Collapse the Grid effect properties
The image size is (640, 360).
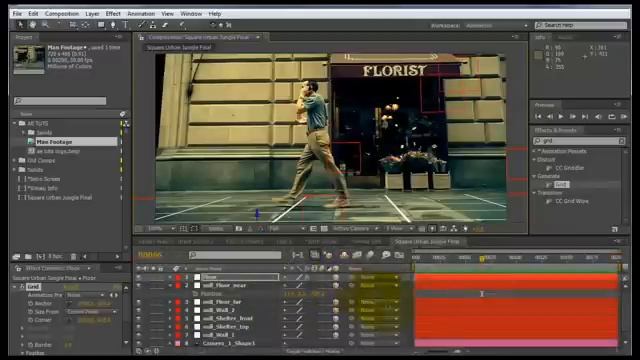(15, 287)
